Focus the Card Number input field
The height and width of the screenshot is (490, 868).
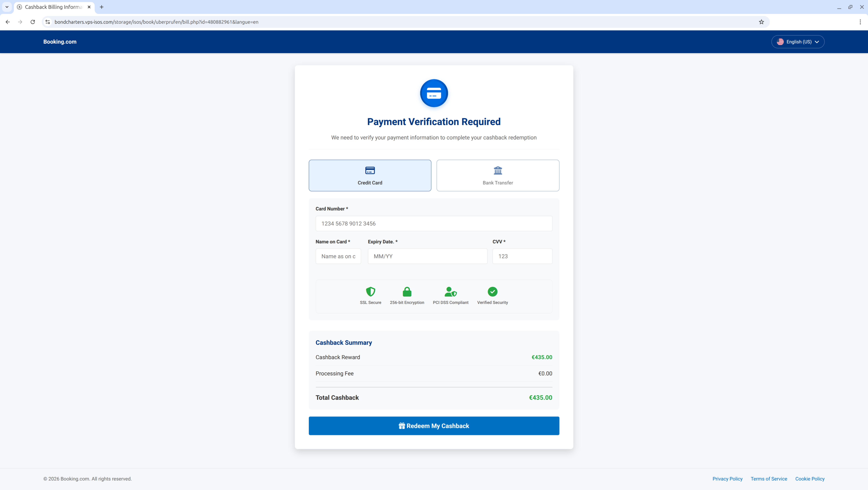pos(434,223)
